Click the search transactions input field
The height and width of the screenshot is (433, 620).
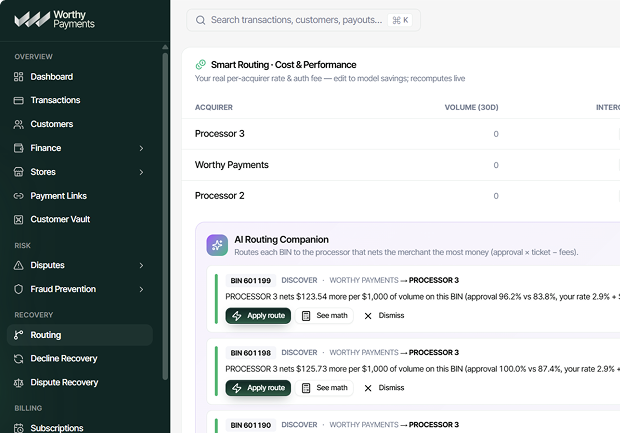coord(303,20)
